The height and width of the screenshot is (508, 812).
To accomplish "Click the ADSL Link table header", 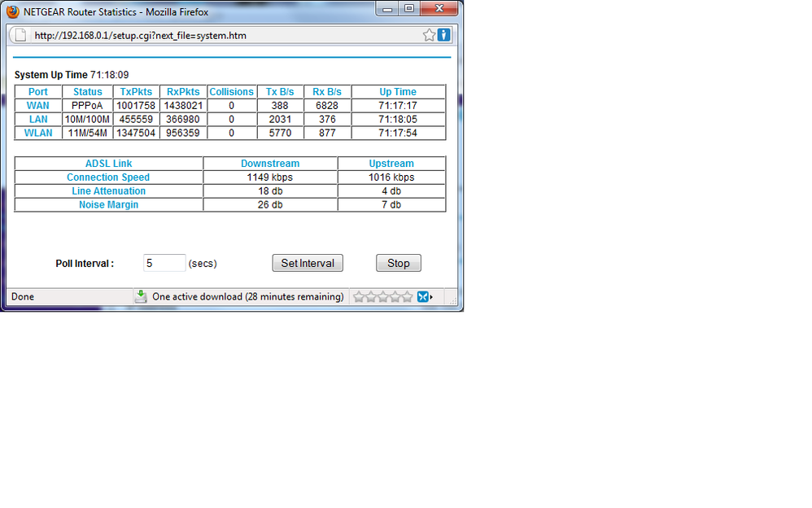I will tap(108, 164).
